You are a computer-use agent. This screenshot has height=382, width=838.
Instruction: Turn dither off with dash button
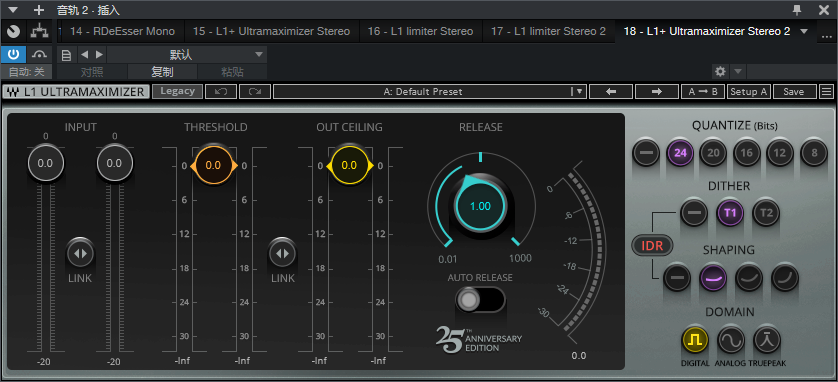tap(694, 213)
